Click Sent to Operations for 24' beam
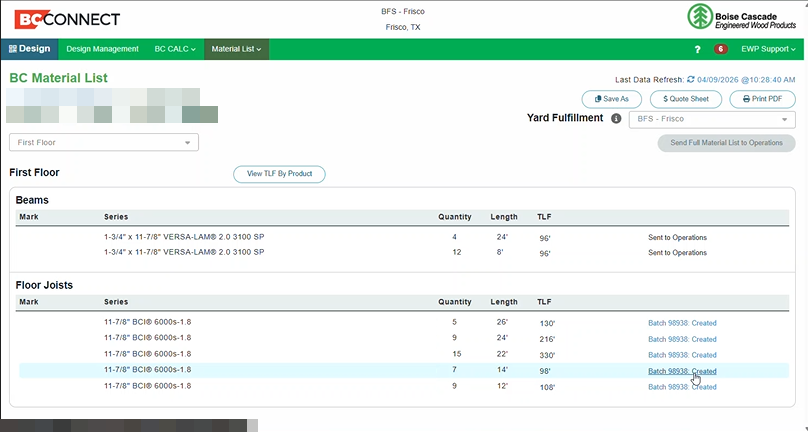The width and height of the screenshot is (808, 432). click(678, 238)
